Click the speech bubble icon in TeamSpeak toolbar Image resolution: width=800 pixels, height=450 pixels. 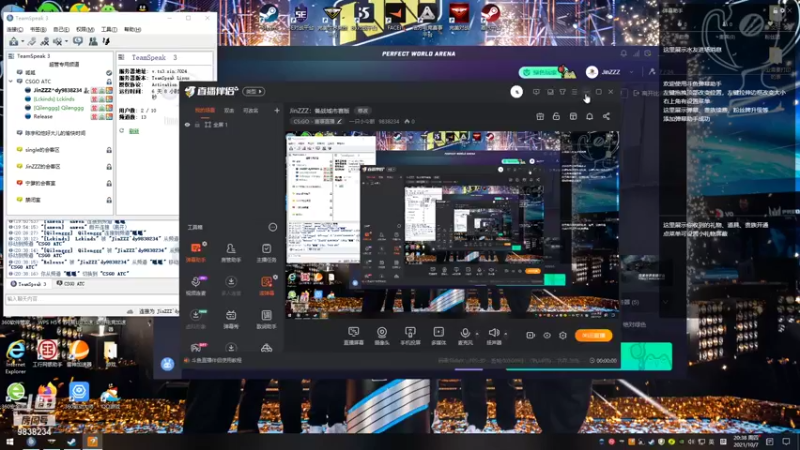(78, 41)
